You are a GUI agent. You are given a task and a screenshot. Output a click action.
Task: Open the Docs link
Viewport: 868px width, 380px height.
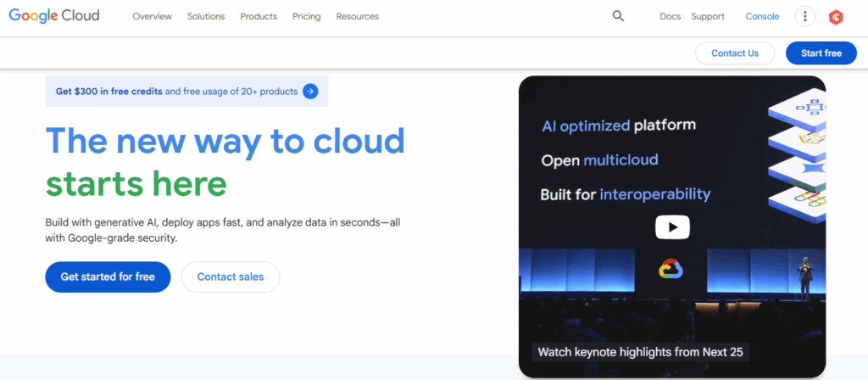[670, 17]
